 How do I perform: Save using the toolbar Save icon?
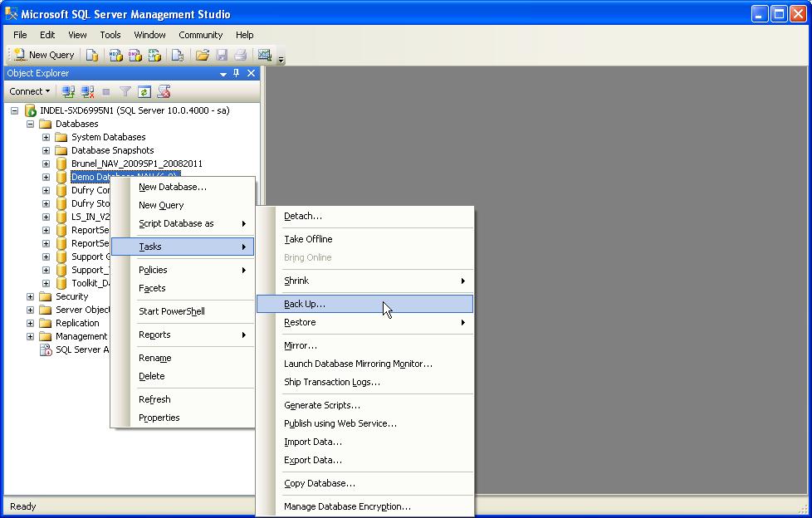[220, 55]
